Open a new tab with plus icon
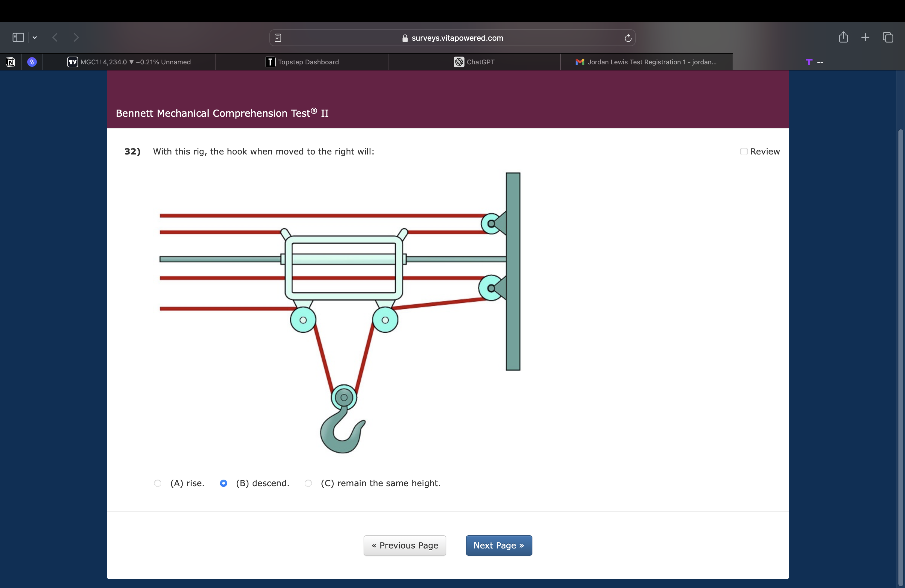Screen dimensions: 905x588 tap(865, 37)
